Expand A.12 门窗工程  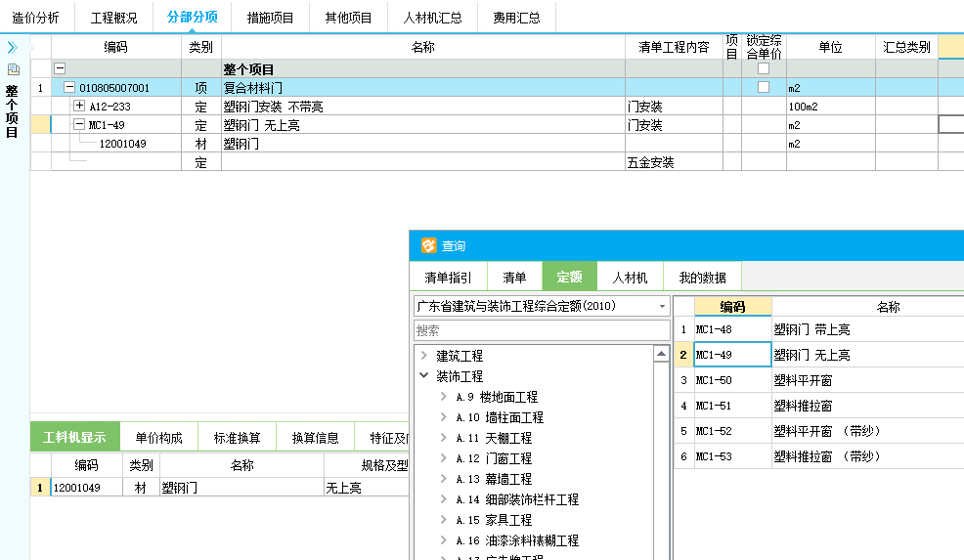click(x=443, y=458)
